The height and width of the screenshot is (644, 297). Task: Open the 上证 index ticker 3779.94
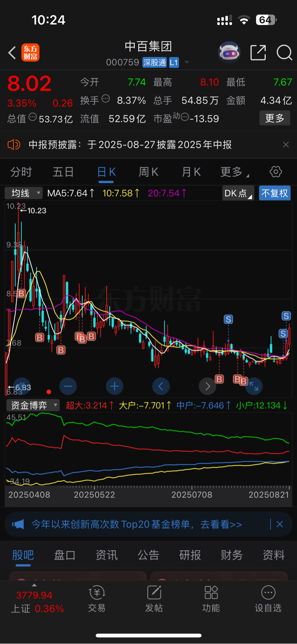[34, 595]
